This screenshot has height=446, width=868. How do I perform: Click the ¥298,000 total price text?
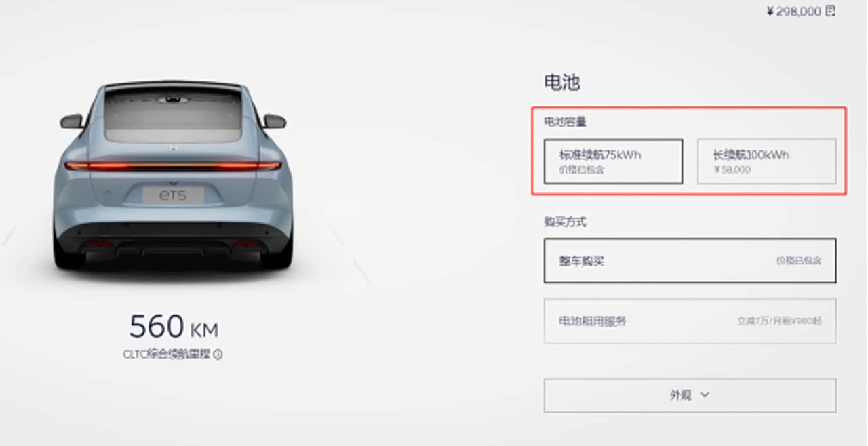click(794, 11)
